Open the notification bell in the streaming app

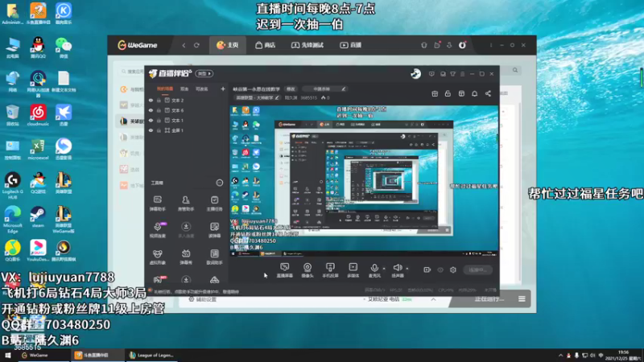click(474, 93)
